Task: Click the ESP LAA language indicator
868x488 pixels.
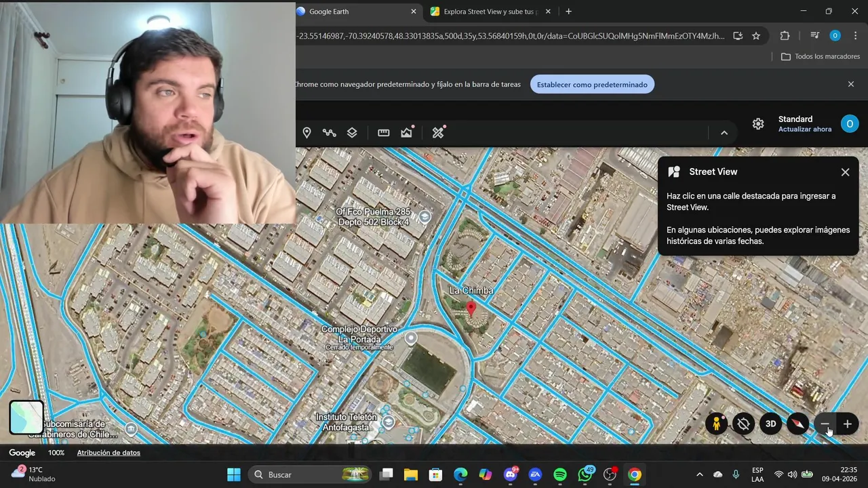Action: coord(757,474)
